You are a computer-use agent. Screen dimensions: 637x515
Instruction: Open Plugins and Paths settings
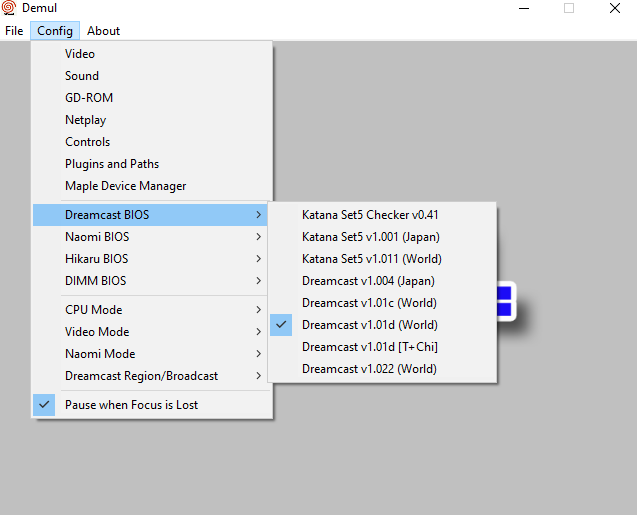(x=112, y=164)
